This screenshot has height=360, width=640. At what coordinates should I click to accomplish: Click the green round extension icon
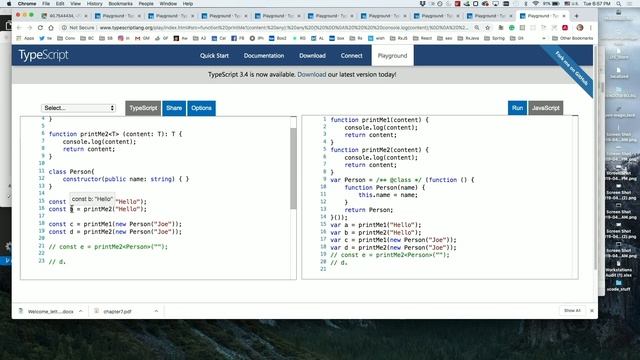[511, 28]
